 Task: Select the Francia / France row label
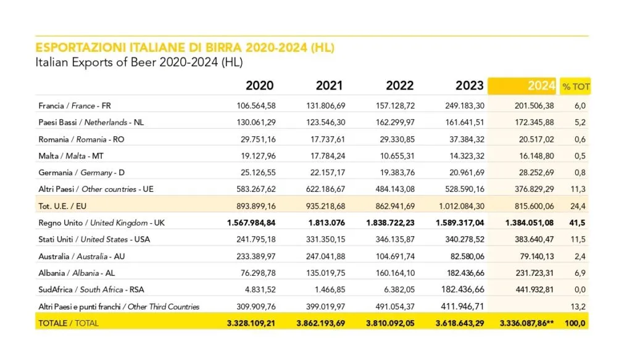74,105
